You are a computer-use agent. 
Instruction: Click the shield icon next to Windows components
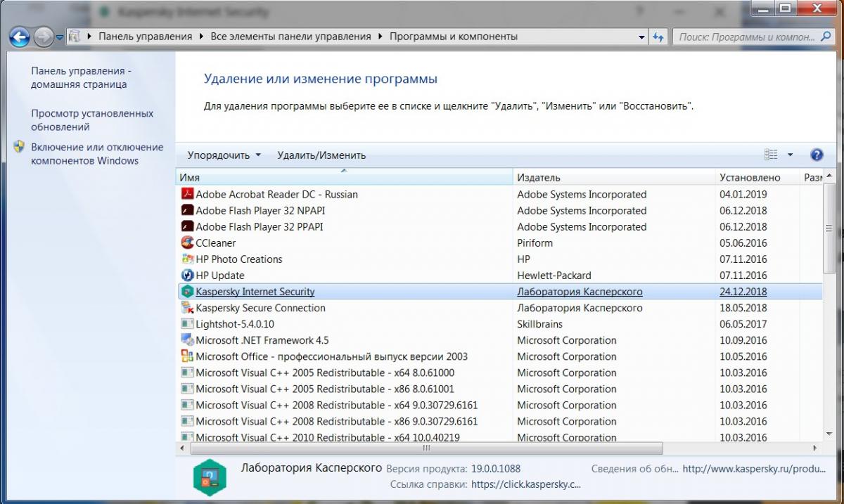(20, 148)
